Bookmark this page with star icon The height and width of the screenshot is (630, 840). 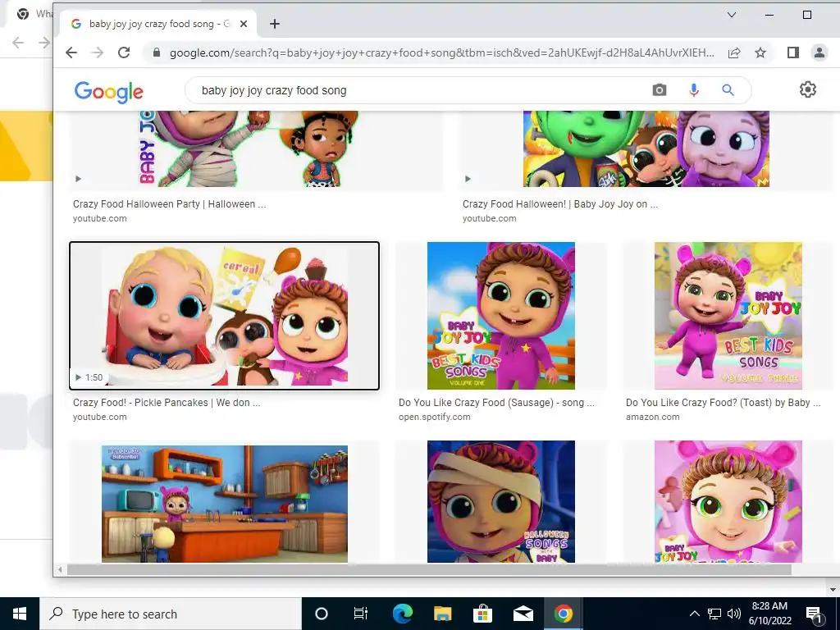[x=760, y=52]
